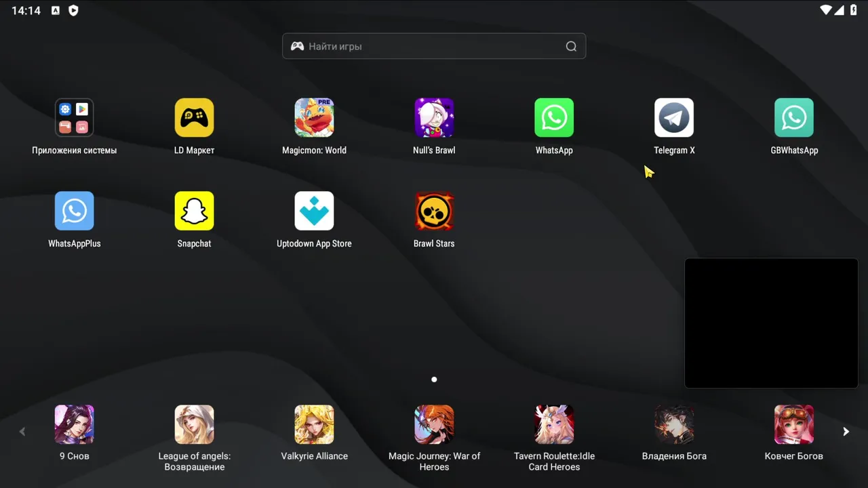Launch LD Маркет app
Image resolution: width=868 pixels, height=488 pixels.
(194, 118)
